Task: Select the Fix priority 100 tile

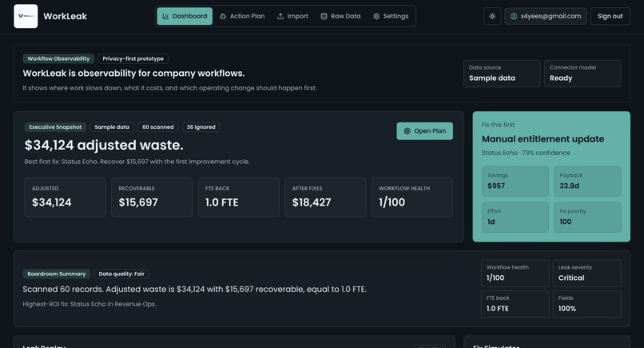Action: tap(587, 217)
